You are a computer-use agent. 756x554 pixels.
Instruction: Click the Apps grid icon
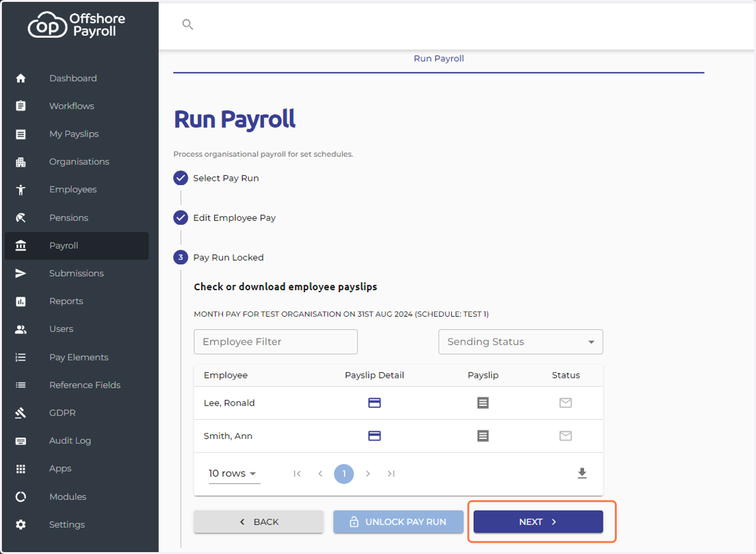click(21, 468)
